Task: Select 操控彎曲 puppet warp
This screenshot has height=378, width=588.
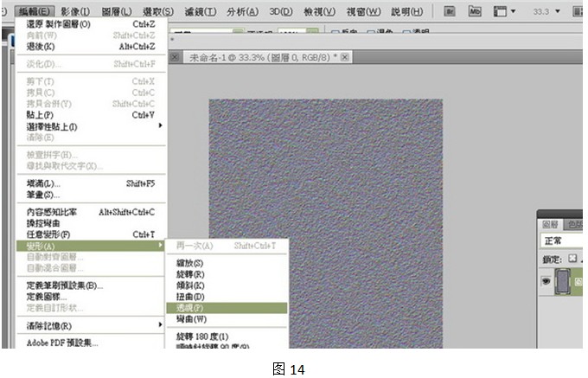Action: point(91,223)
